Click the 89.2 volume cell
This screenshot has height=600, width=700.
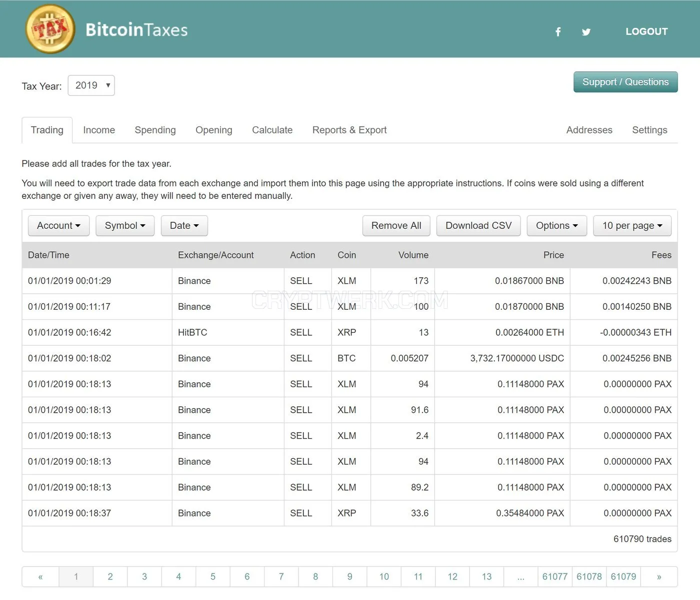402,488
